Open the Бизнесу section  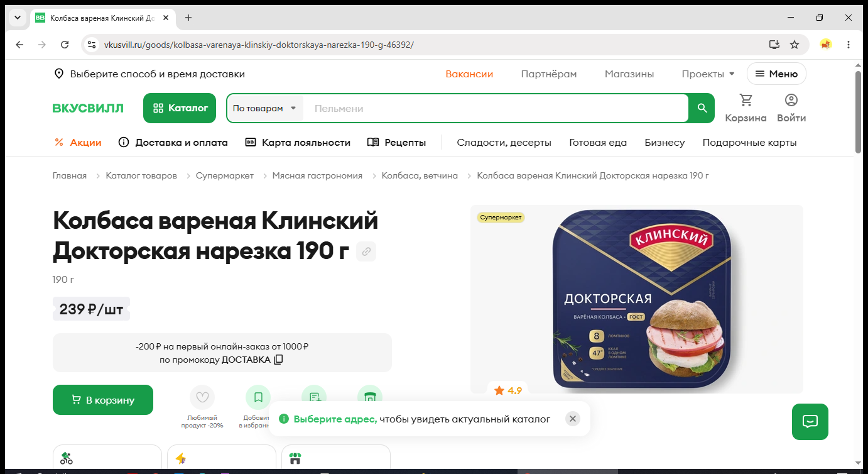(665, 143)
